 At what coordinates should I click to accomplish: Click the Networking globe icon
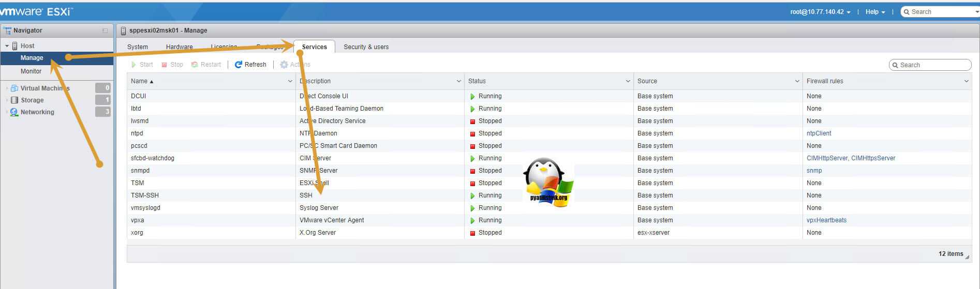pos(14,112)
